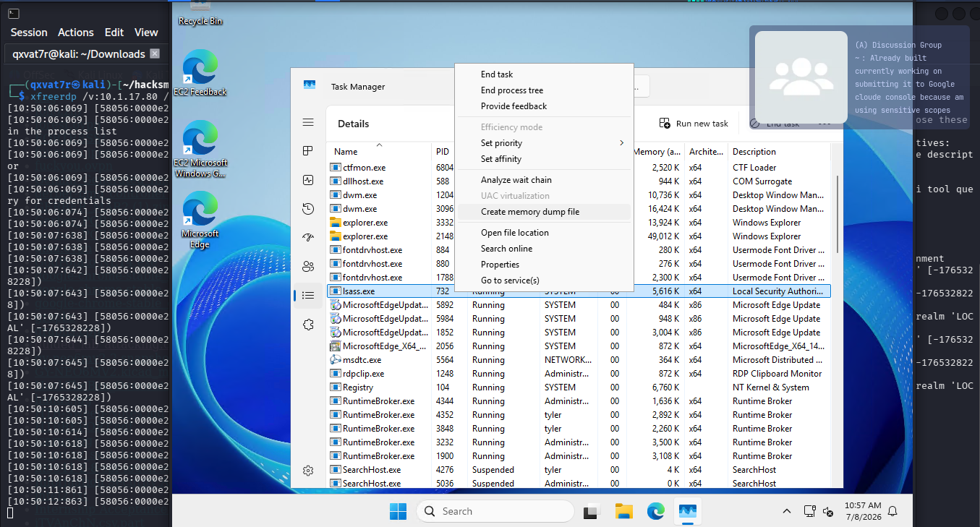Image resolution: width=980 pixels, height=527 pixels.
Task: Select Open file location in the context menu
Action: coord(545,233)
